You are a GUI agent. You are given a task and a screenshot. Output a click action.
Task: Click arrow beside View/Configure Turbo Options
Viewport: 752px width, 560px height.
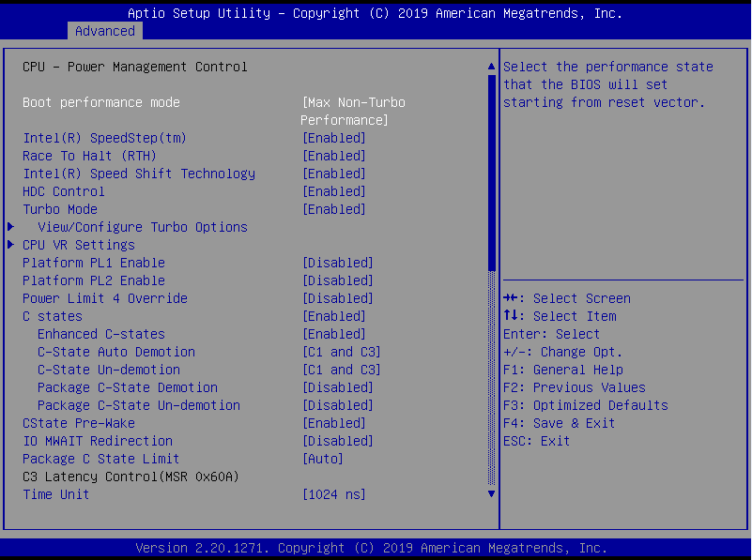point(11,227)
